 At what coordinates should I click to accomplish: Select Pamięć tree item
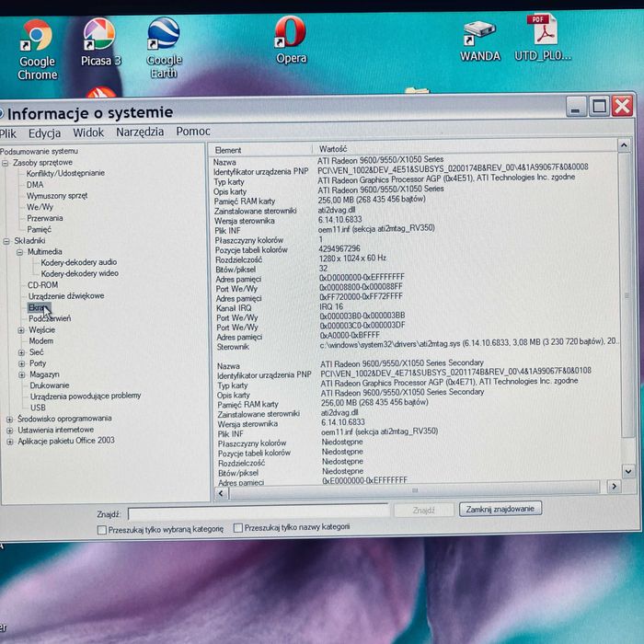click(39, 229)
